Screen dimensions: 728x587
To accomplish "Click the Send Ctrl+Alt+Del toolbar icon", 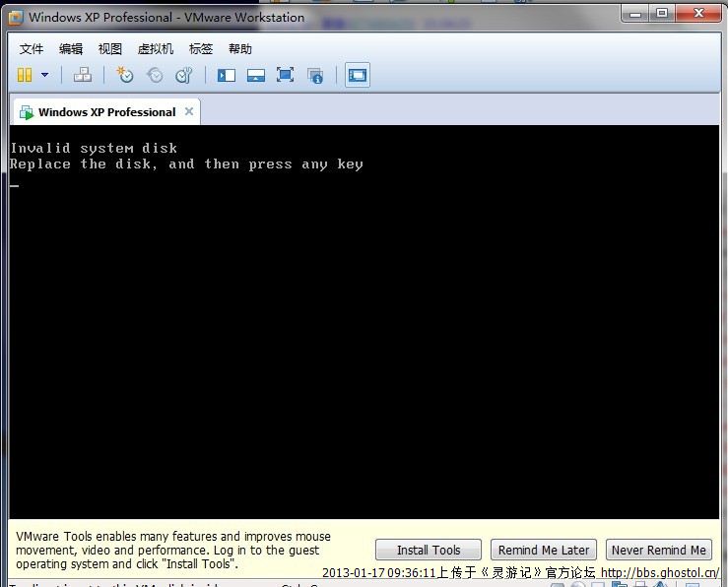I will coord(83,75).
